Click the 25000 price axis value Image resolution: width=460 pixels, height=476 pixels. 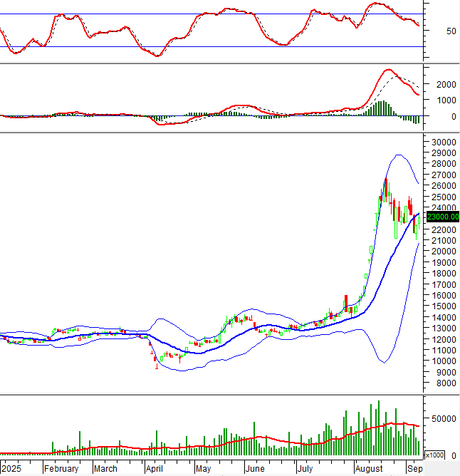tap(444, 197)
